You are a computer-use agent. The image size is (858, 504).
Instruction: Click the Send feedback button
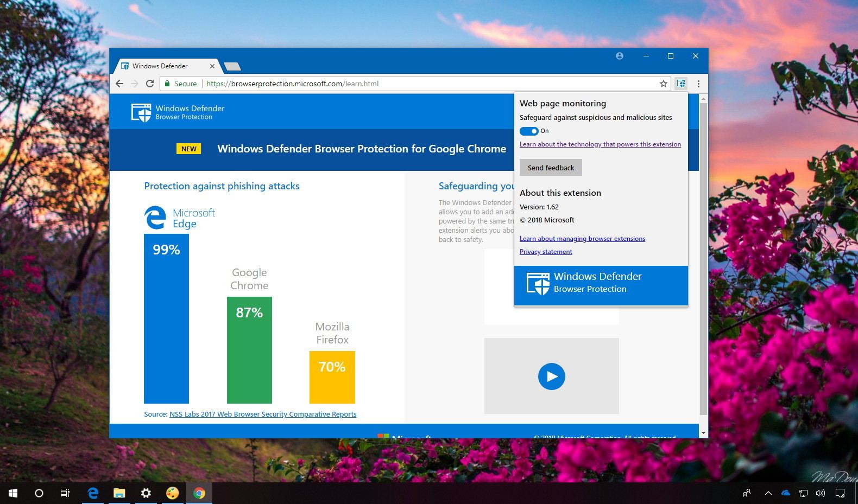pos(551,168)
